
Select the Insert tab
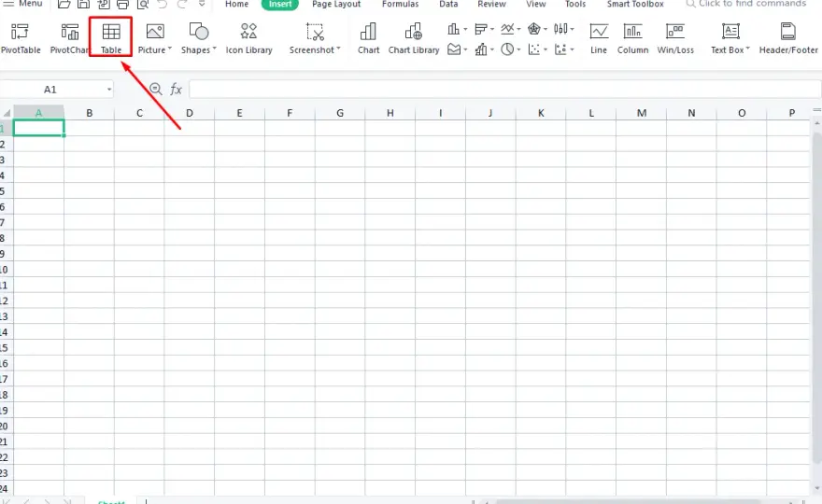pos(280,4)
